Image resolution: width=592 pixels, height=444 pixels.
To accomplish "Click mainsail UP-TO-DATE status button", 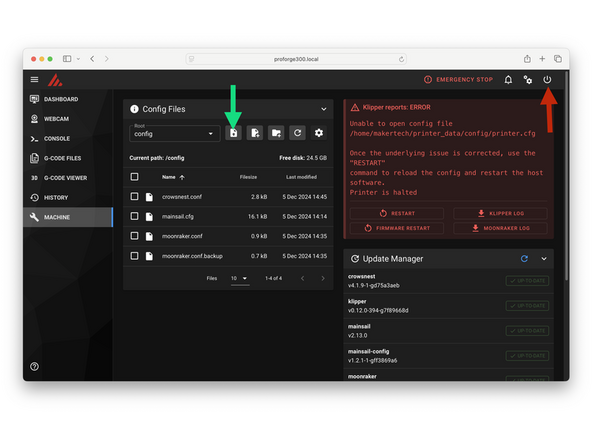I will (x=527, y=331).
